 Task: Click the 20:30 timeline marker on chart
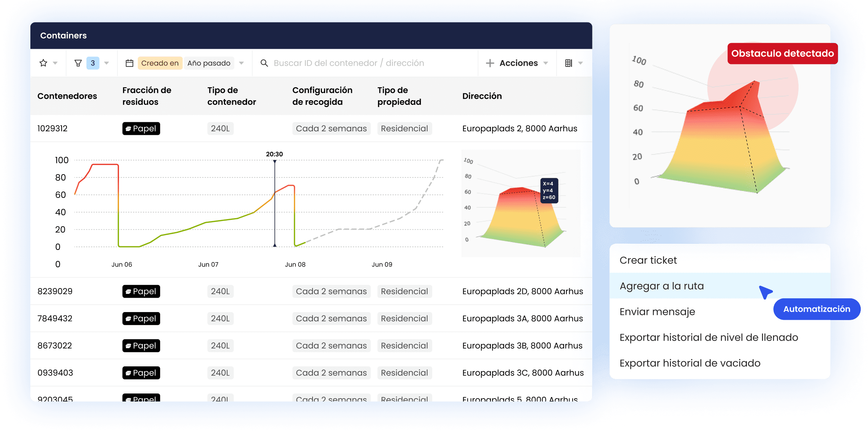(x=275, y=154)
